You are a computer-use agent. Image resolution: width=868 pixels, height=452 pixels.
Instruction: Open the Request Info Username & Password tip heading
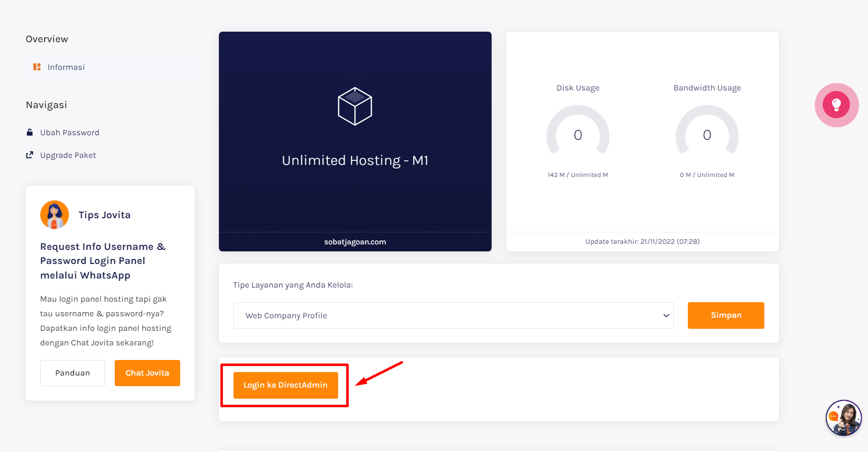pyautogui.click(x=103, y=261)
